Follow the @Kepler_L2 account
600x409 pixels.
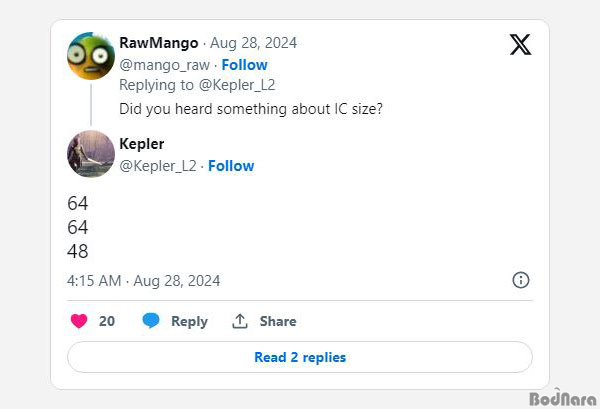tap(231, 166)
